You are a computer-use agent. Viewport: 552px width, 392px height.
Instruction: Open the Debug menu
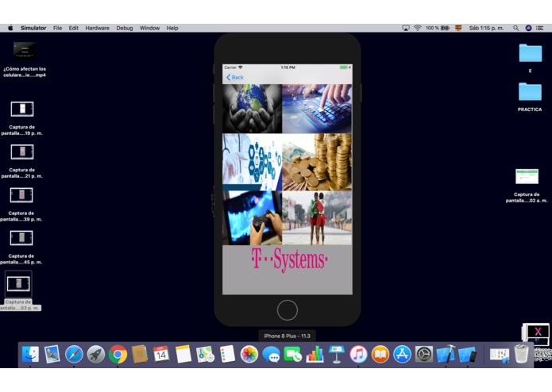[x=125, y=28]
